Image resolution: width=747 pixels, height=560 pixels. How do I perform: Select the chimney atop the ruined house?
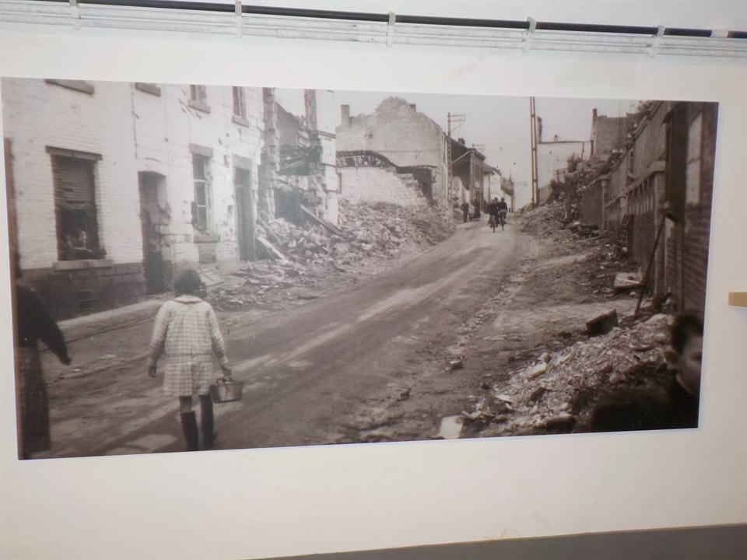[x=345, y=114]
